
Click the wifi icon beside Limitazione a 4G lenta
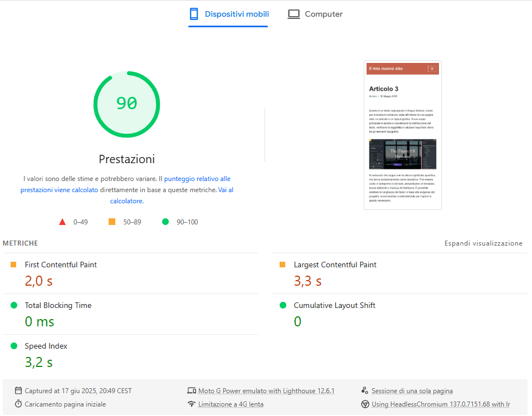tap(192, 404)
